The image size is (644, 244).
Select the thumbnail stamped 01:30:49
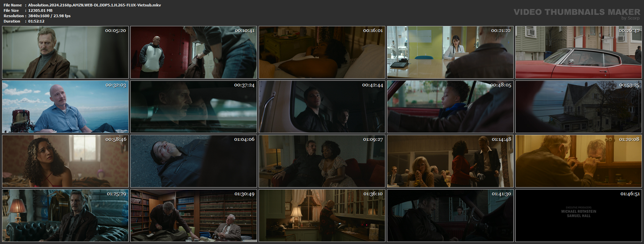tap(193, 215)
